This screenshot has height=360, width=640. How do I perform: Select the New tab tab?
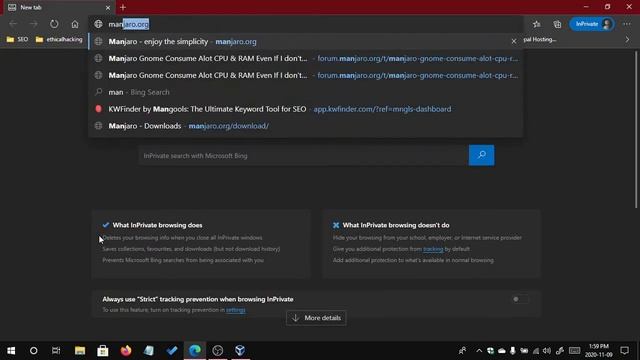pyautogui.click(x=57, y=7)
